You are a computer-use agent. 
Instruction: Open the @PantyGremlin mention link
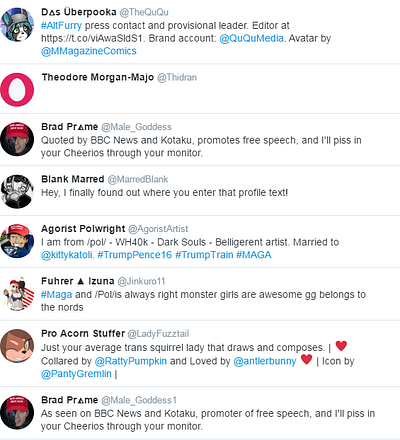pyautogui.click(x=76, y=374)
